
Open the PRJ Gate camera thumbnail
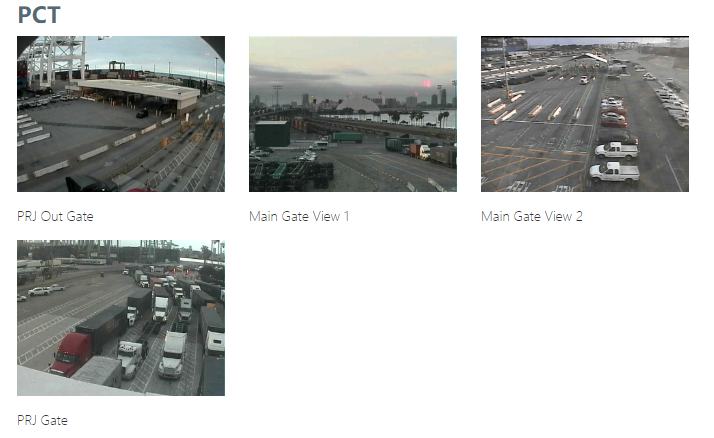click(x=121, y=318)
